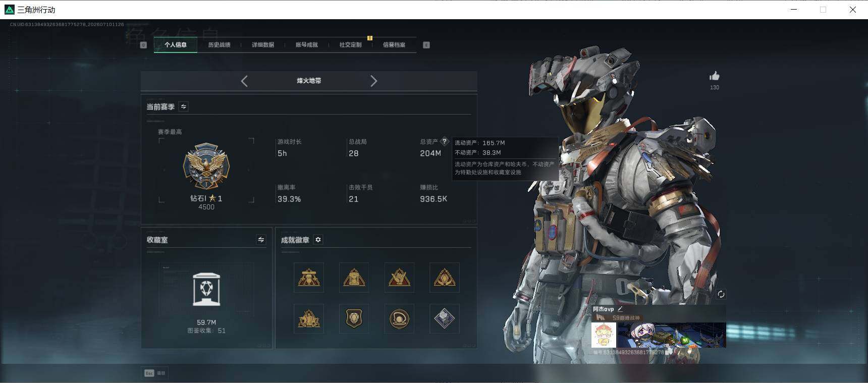Switch to the 历史战绩 tab
The image size is (868, 383).
[x=219, y=45]
